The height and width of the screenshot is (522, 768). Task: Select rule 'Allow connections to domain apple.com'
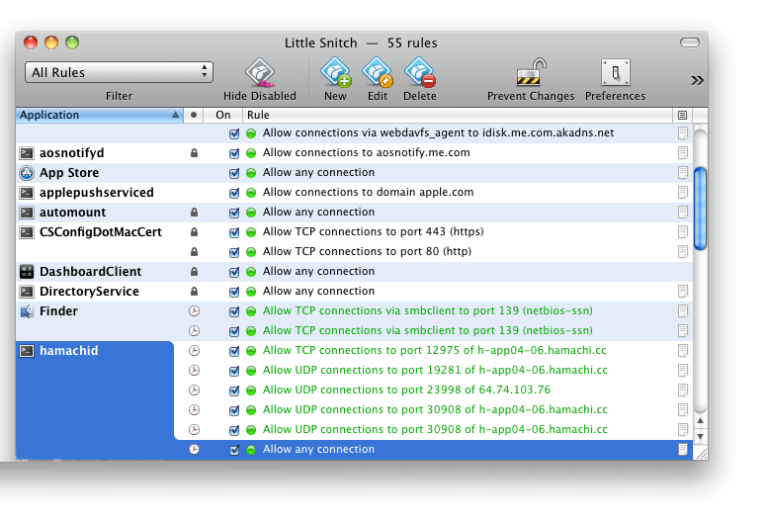368,192
